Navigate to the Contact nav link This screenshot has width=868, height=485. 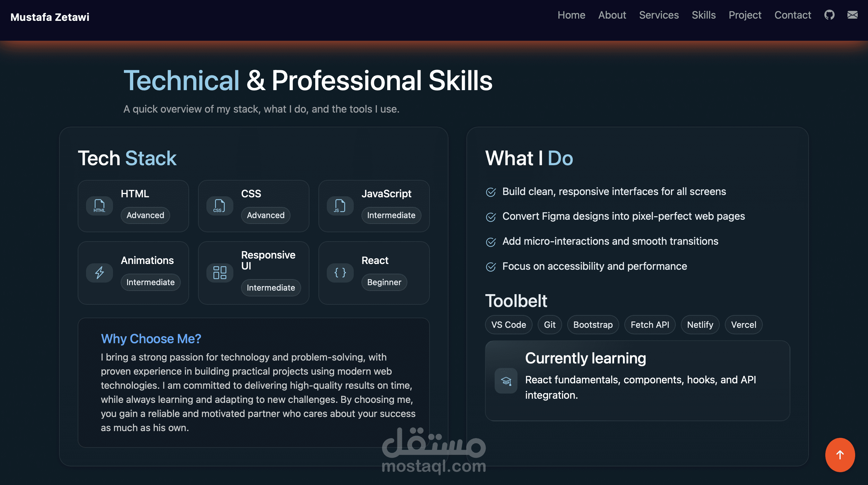tap(793, 15)
